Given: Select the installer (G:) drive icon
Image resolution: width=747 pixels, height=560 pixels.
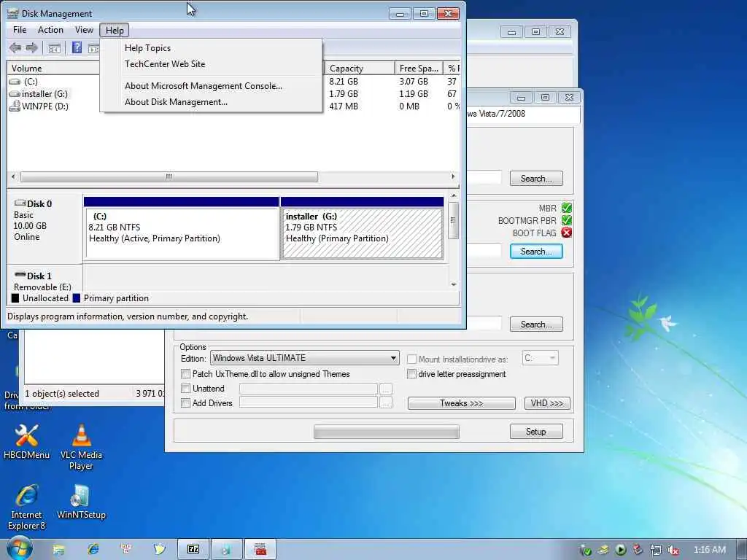Looking at the screenshot, I should (x=15, y=94).
